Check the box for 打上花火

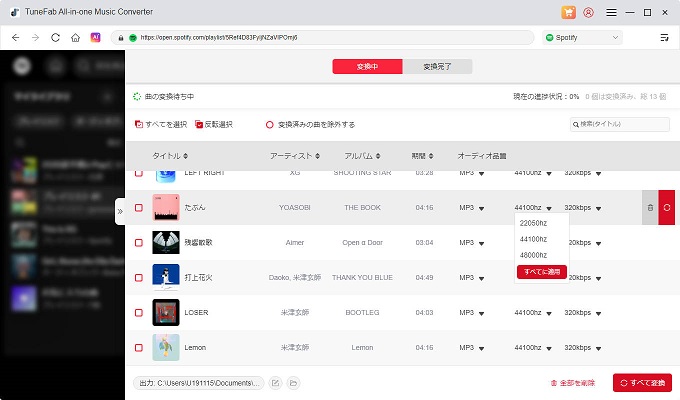coord(139,278)
